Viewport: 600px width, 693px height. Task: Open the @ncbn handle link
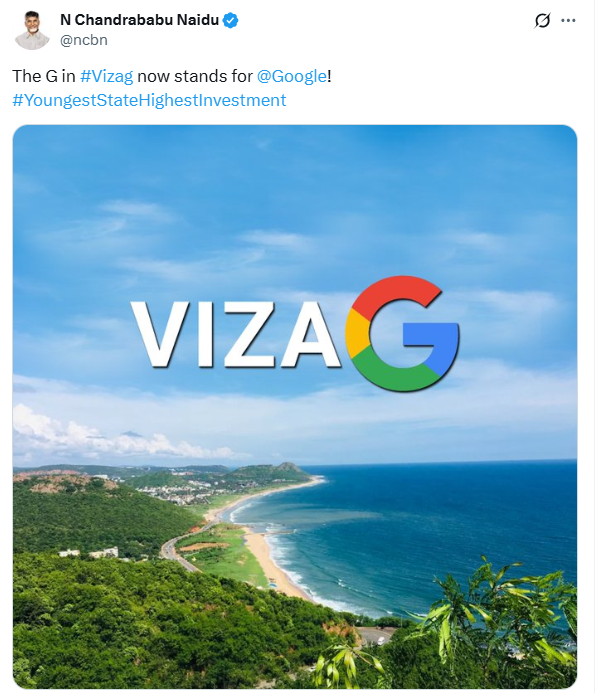tap(84, 40)
